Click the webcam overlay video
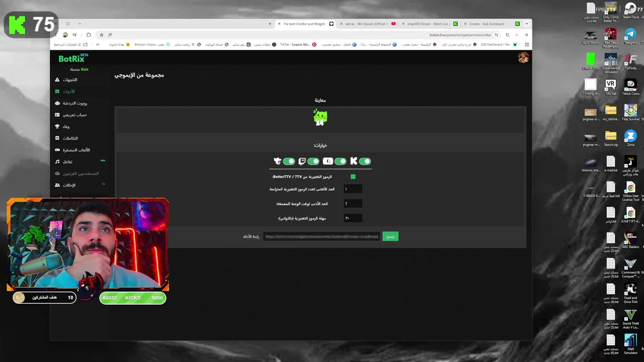 [x=88, y=245]
